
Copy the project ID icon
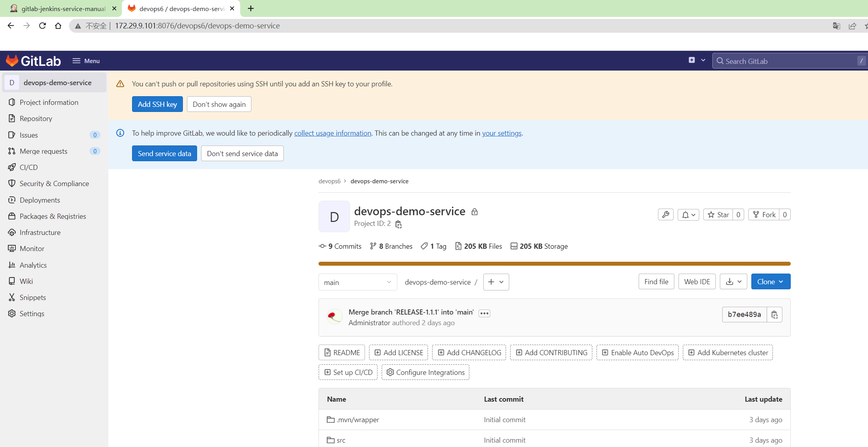pos(399,224)
